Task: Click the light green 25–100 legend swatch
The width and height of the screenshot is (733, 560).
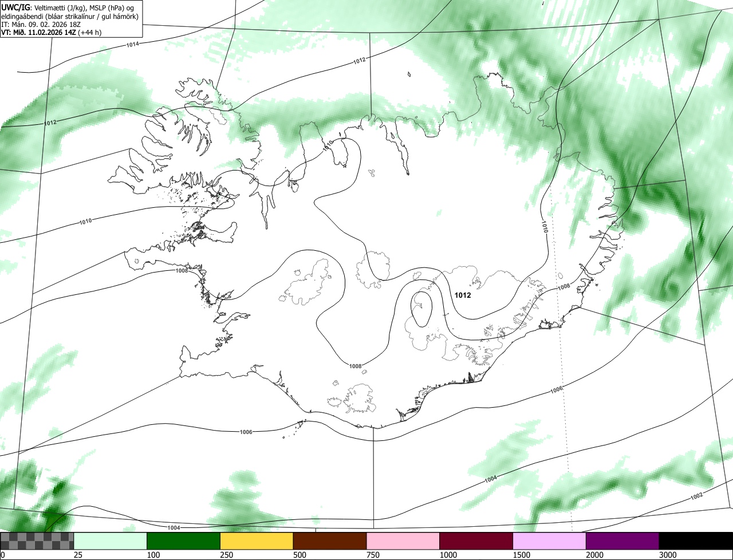Action: [111, 541]
